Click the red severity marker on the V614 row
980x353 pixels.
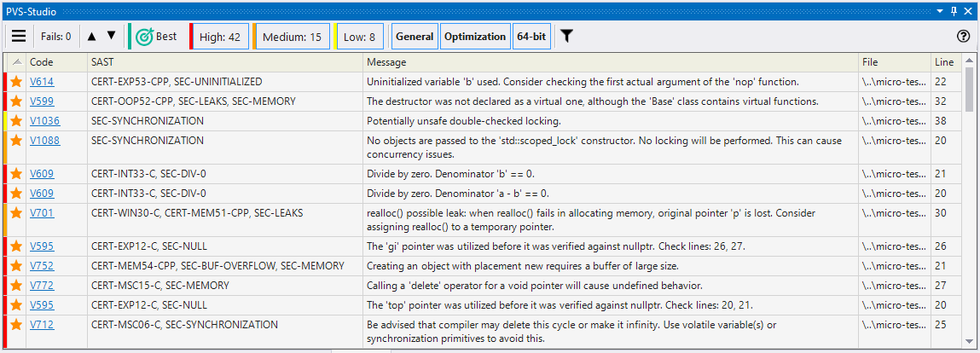click(x=5, y=82)
